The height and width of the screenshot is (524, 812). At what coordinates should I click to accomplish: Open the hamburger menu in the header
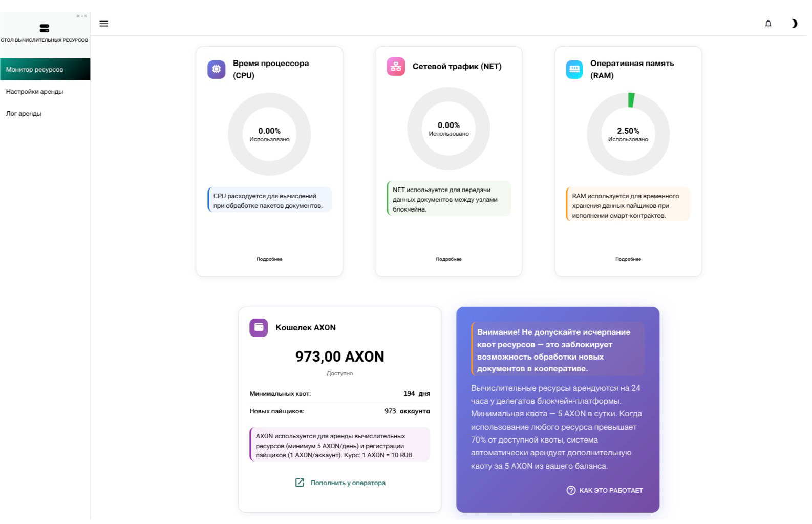pyautogui.click(x=103, y=24)
